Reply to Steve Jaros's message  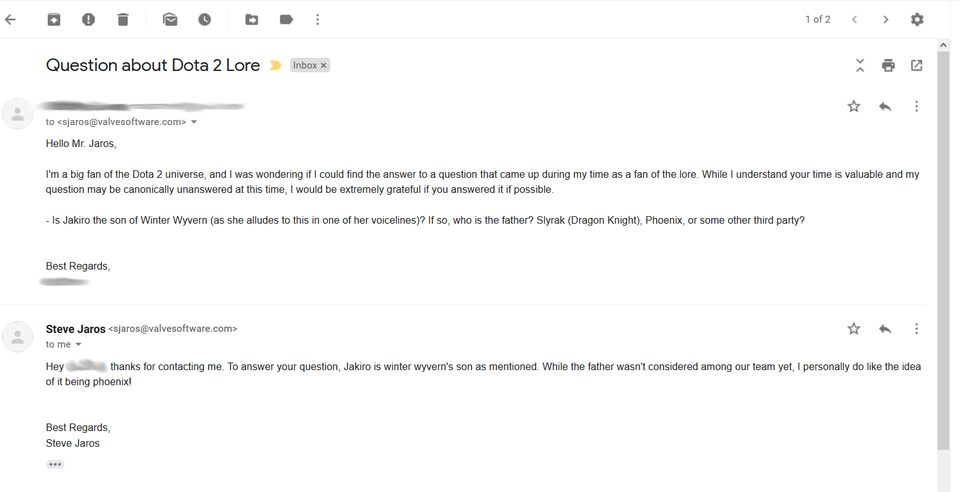[885, 329]
